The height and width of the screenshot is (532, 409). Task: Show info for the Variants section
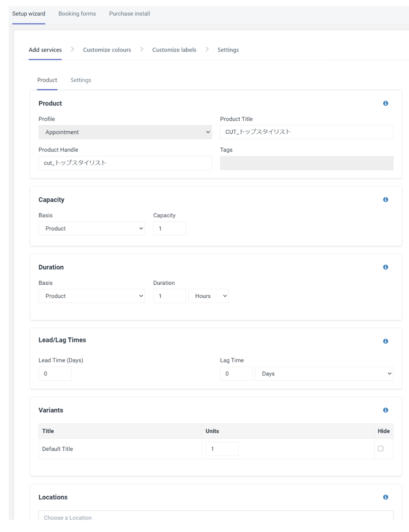[385, 410]
